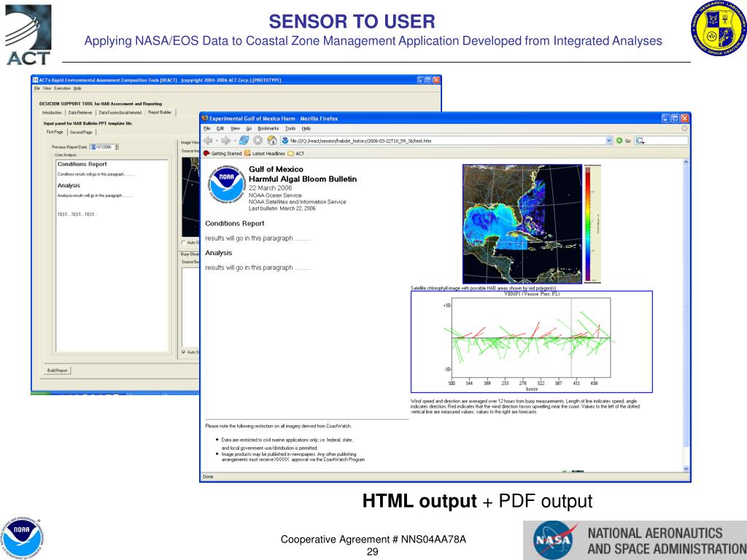
Task: Open the Firefox Tools menu
Action: (x=290, y=128)
